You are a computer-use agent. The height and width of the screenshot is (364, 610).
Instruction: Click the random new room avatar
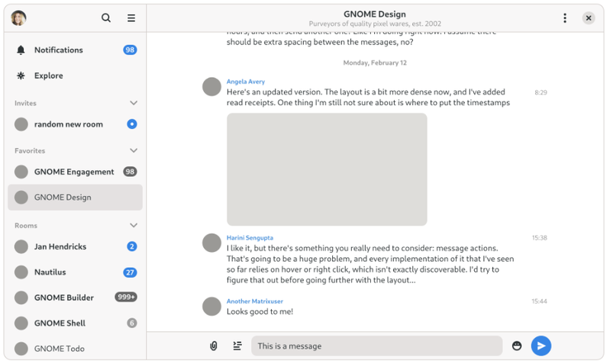point(21,124)
